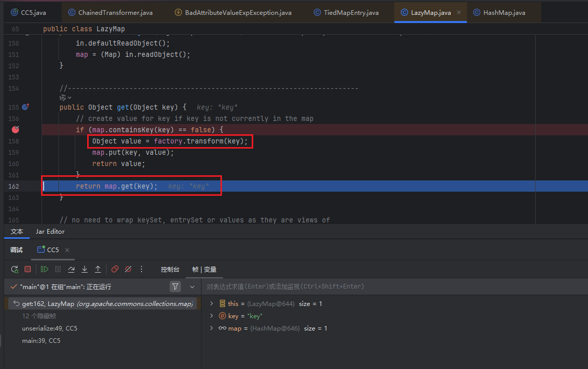Close the LazyMap.java editor tab

(458, 12)
